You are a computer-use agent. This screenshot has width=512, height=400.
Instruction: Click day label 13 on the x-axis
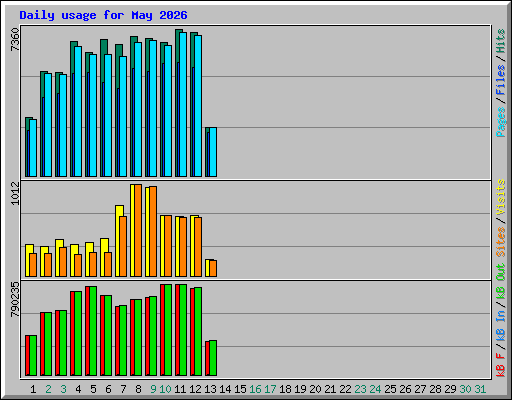click(x=210, y=389)
